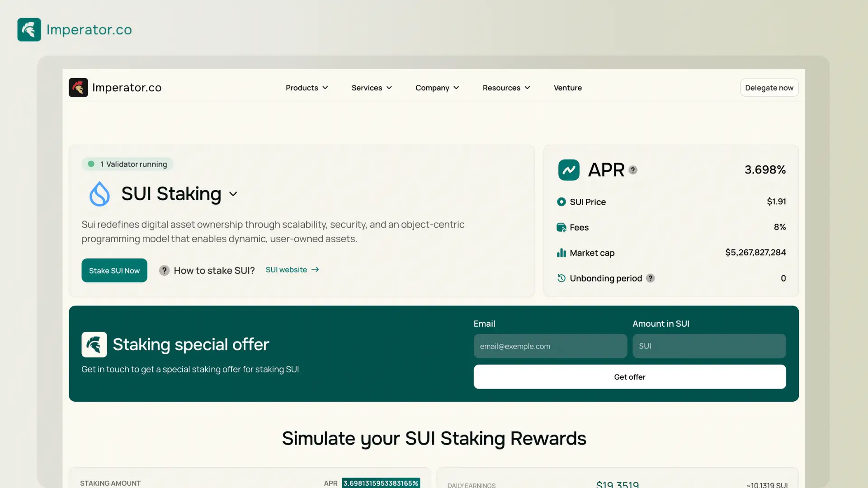Click the Stake SUI Now button
The width and height of the screenshot is (868, 488).
(x=114, y=270)
